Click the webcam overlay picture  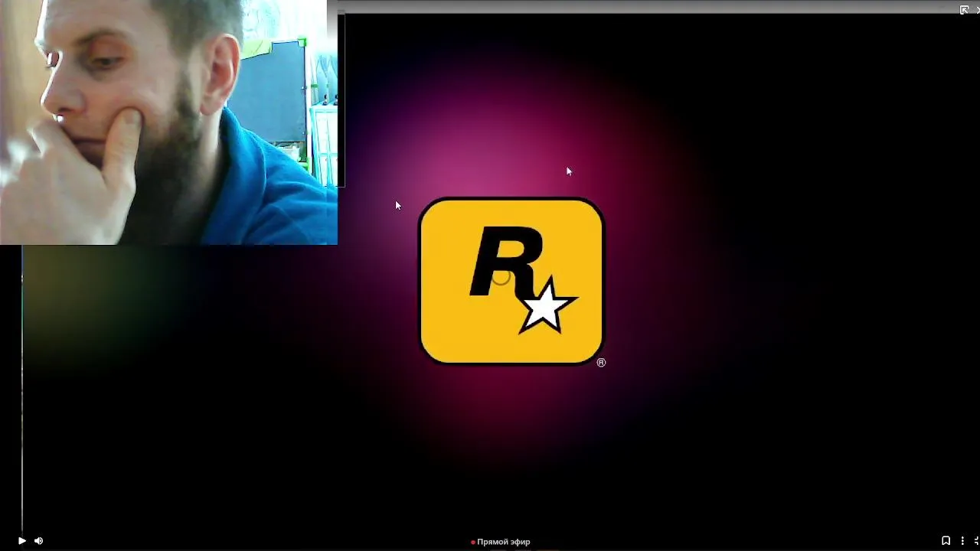click(x=168, y=122)
